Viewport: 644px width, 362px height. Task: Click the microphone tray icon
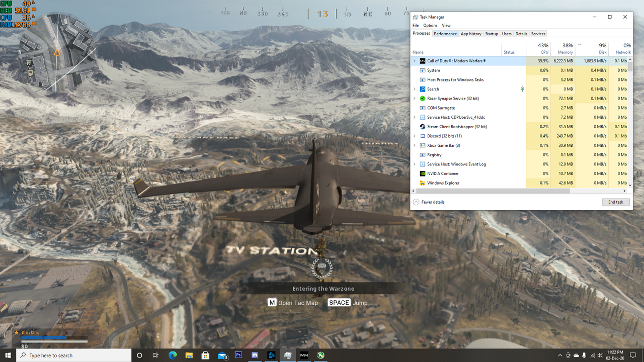584,355
